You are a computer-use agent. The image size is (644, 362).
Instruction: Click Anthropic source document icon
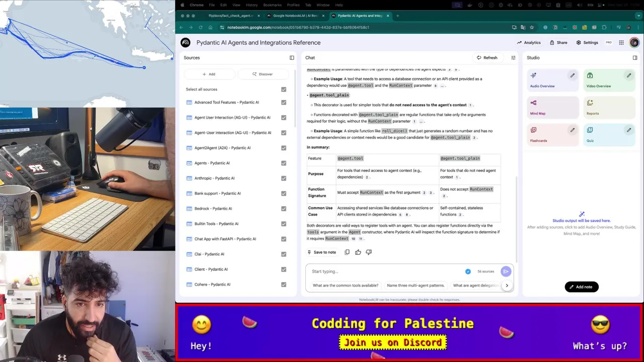pyautogui.click(x=189, y=178)
